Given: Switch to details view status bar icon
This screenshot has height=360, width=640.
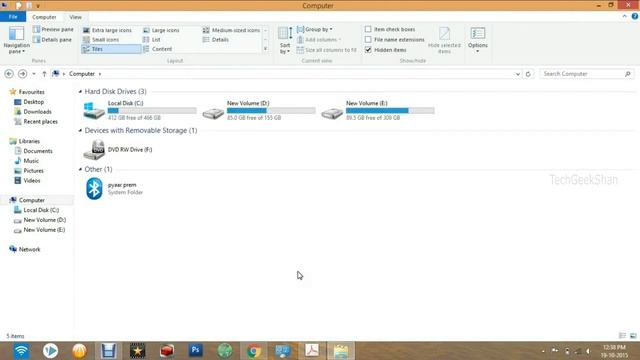Looking at the screenshot, I should click(622, 336).
